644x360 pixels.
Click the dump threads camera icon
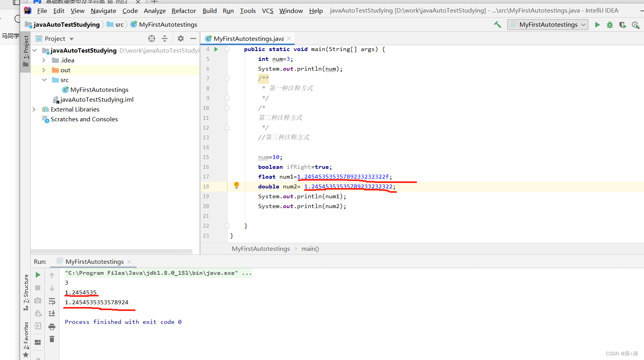tap(38, 301)
